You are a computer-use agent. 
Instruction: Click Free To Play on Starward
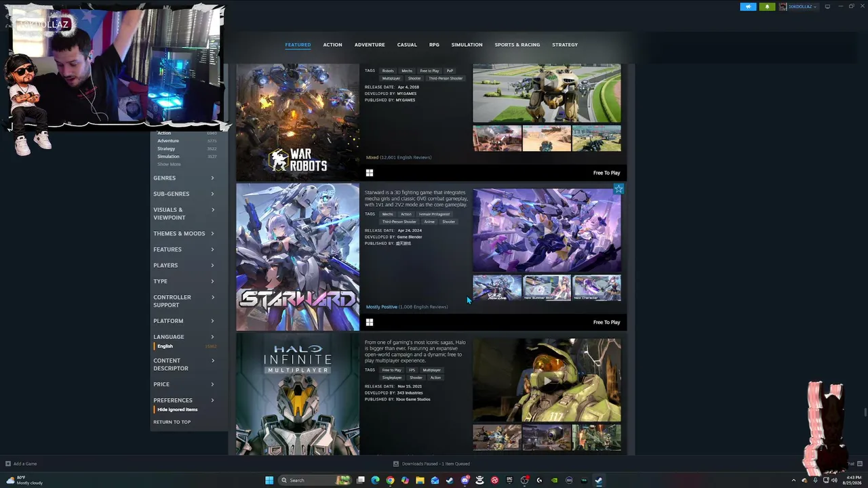[606, 323]
